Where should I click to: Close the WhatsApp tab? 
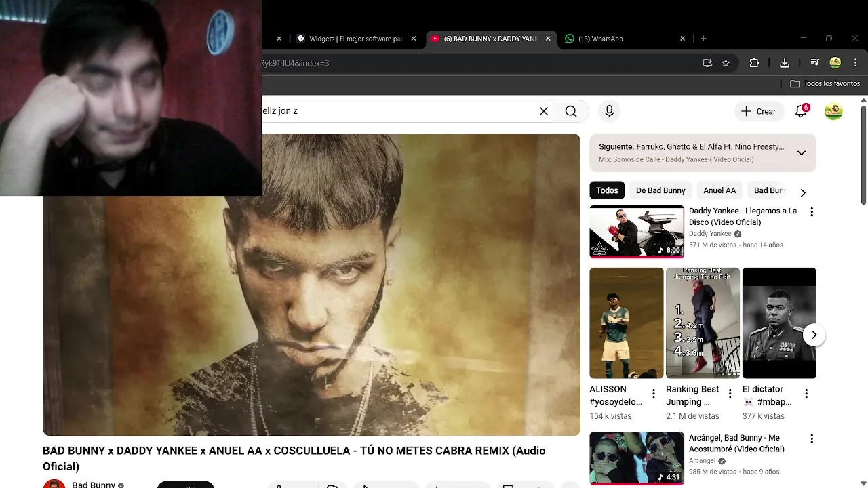click(x=682, y=39)
